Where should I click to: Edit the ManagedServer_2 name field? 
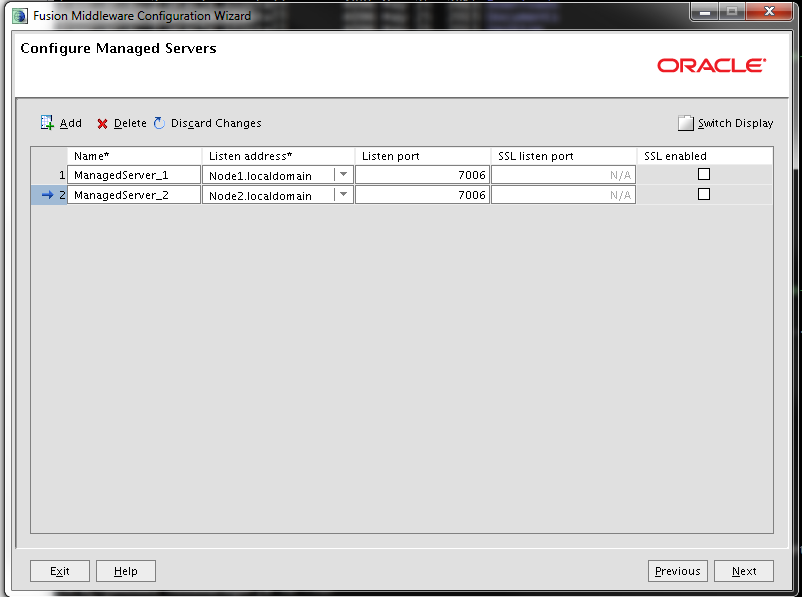134,195
